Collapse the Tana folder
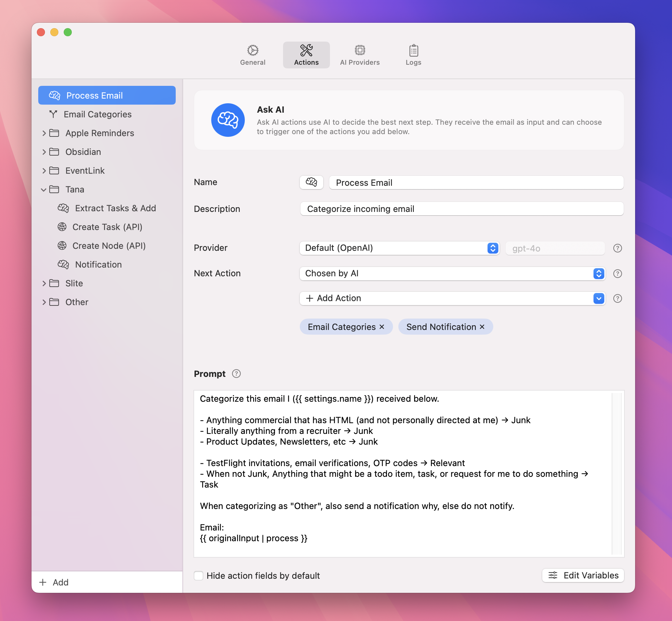 [44, 189]
